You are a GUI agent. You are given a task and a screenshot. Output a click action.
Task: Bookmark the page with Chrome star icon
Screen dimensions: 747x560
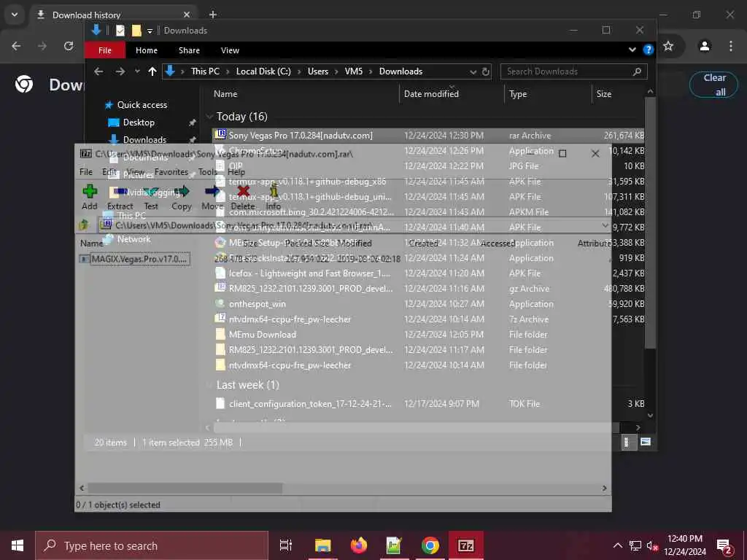click(668, 46)
